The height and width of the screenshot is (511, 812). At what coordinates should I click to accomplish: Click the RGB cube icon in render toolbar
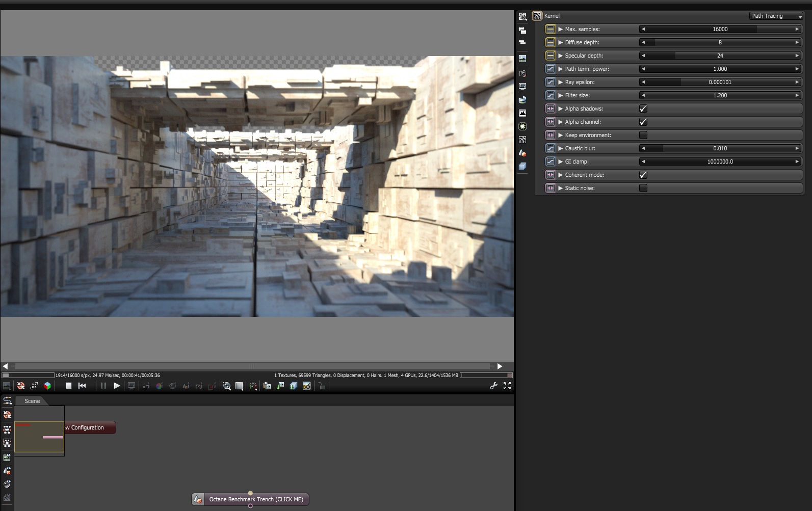[x=47, y=386]
